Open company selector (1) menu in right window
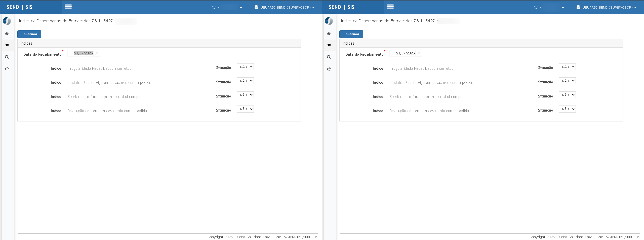644x240 pixels. pos(549,7)
